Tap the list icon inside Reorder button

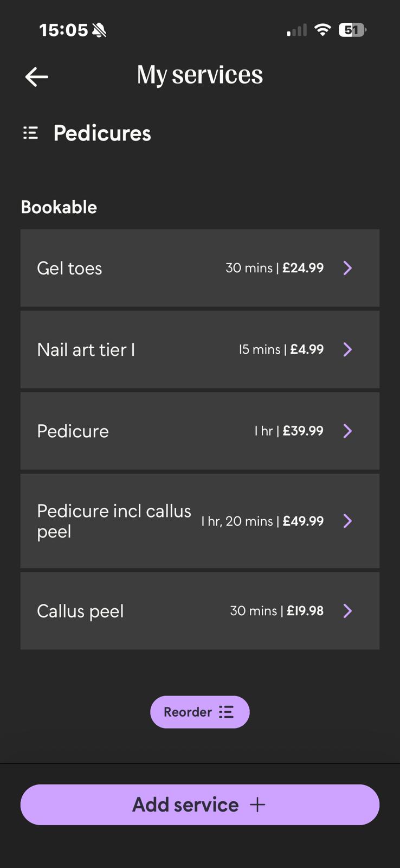(x=226, y=712)
